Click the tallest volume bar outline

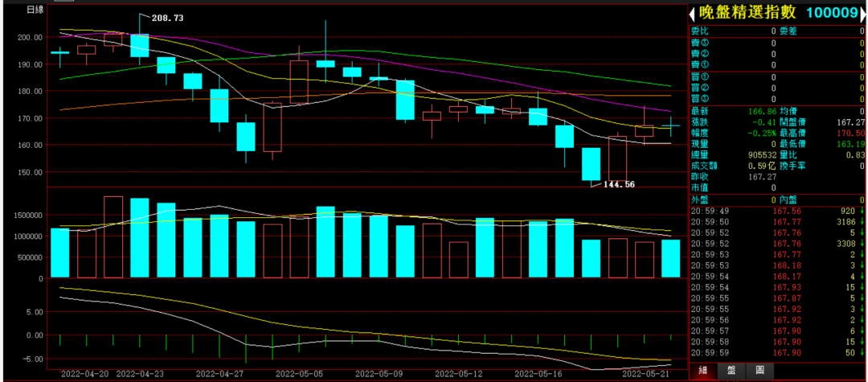click(113, 237)
